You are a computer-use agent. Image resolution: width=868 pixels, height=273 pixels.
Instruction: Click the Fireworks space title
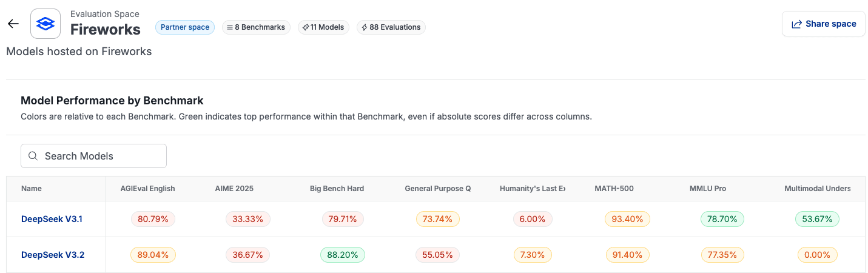click(106, 29)
